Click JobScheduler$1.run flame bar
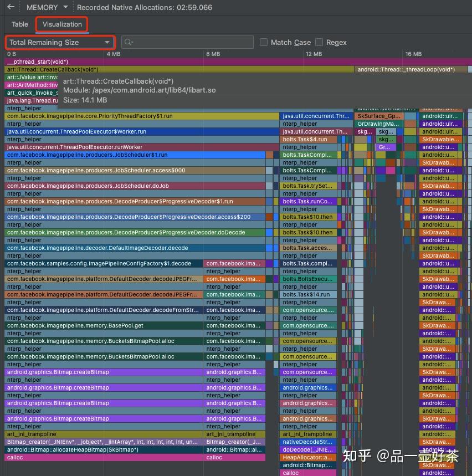This screenshot has height=476, width=472. (135, 155)
